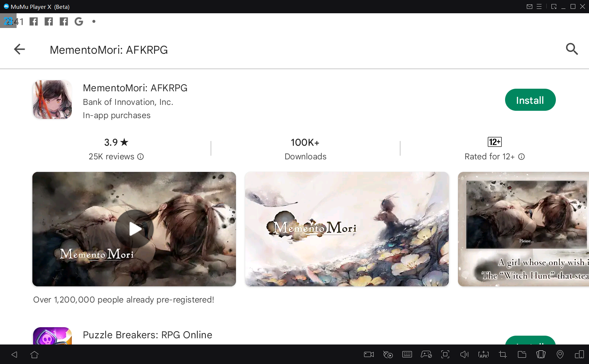The image size is (589, 364).
Task: Click the MementoMori: AFKRPG search query text
Action: [x=109, y=50]
